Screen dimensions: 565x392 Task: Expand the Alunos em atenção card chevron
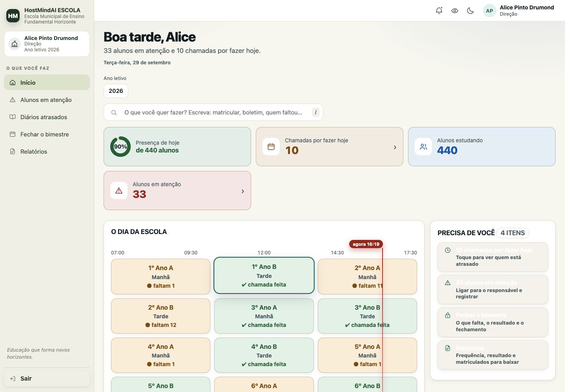point(242,191)
